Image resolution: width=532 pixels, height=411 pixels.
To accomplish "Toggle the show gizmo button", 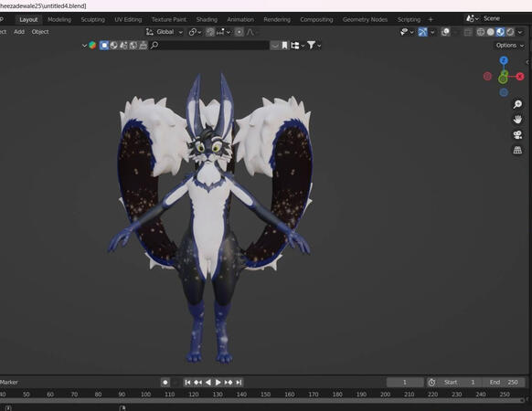I will point(422,32).
